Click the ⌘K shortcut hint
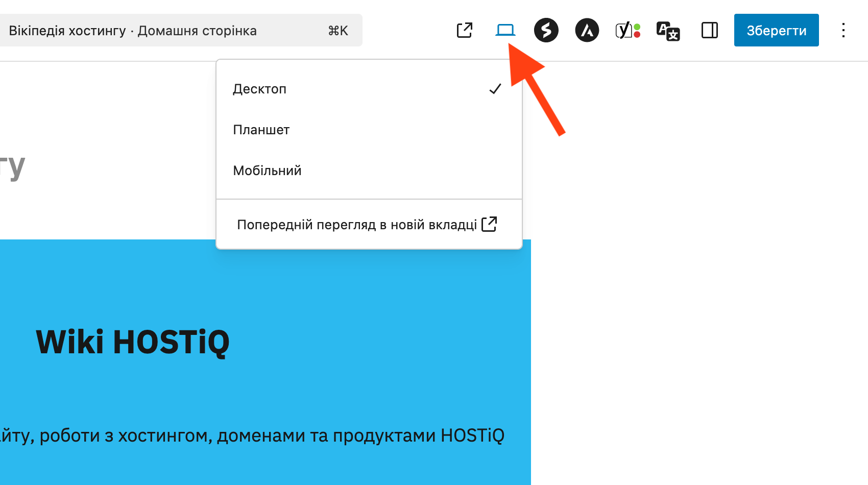 (338, 31)
